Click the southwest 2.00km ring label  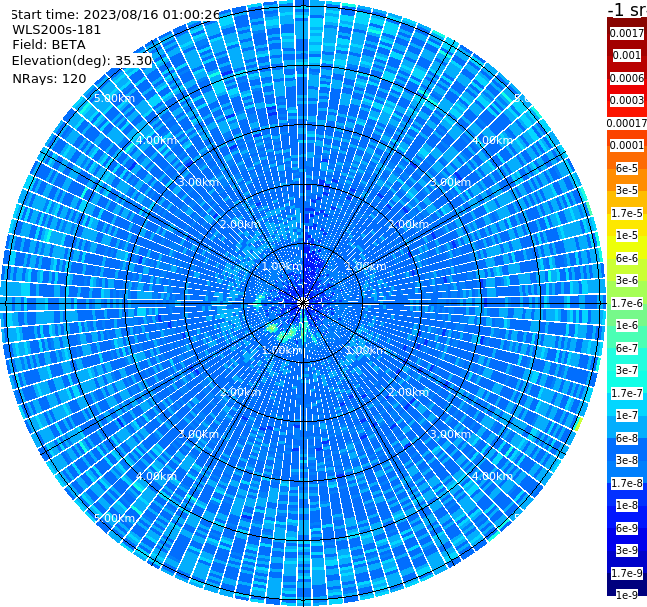click(x=241, y=392)
